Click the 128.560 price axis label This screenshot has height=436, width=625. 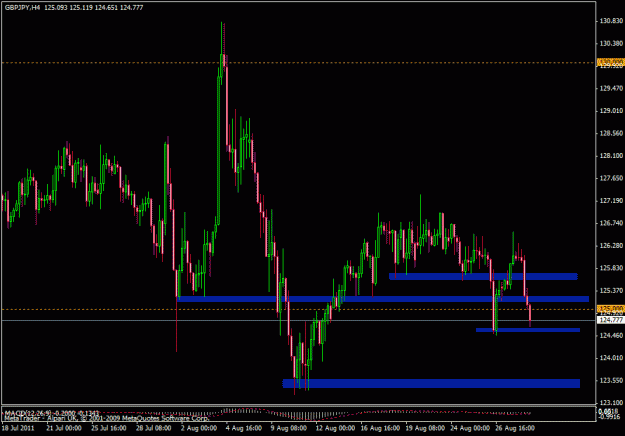611,133
